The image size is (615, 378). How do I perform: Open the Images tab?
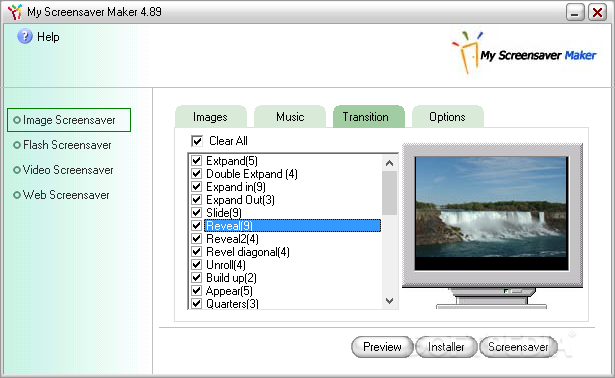click(211, 117)
